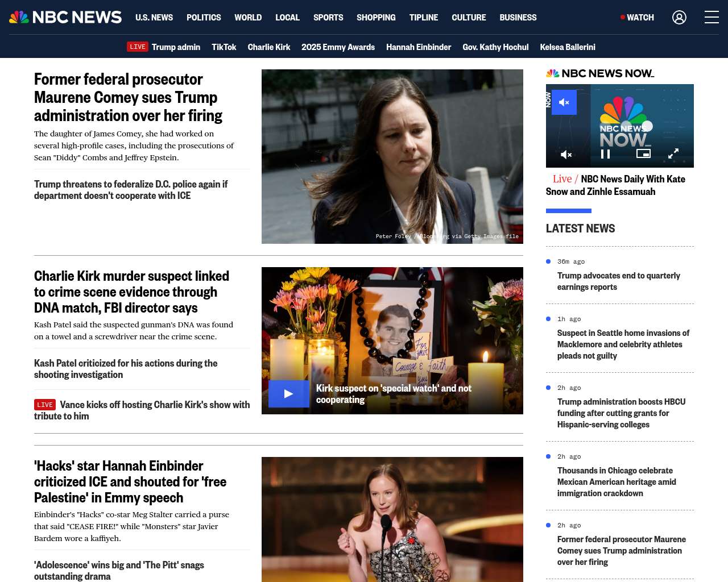Click the NBC News peacock logo
This screenshot has width=728, height=582.
(65, 17)
